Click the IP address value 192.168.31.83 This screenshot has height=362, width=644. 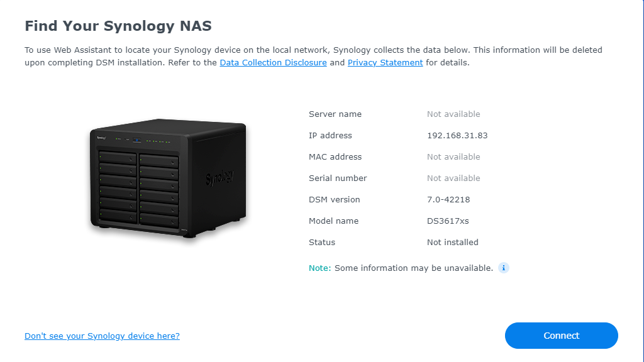tap(457, 136)
